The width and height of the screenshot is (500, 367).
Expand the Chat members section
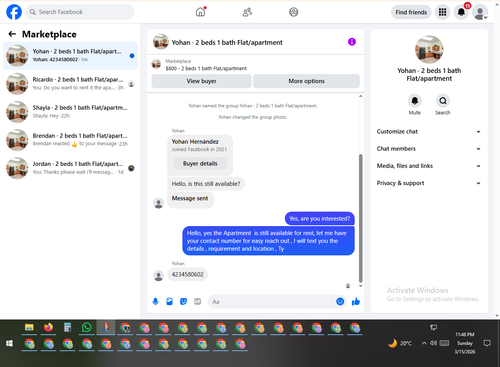(429, 149)
